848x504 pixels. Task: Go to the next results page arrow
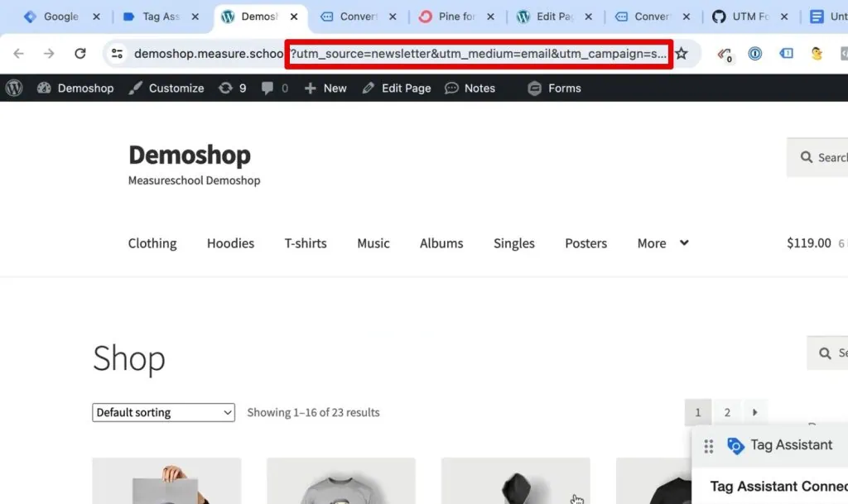[754, 411]
